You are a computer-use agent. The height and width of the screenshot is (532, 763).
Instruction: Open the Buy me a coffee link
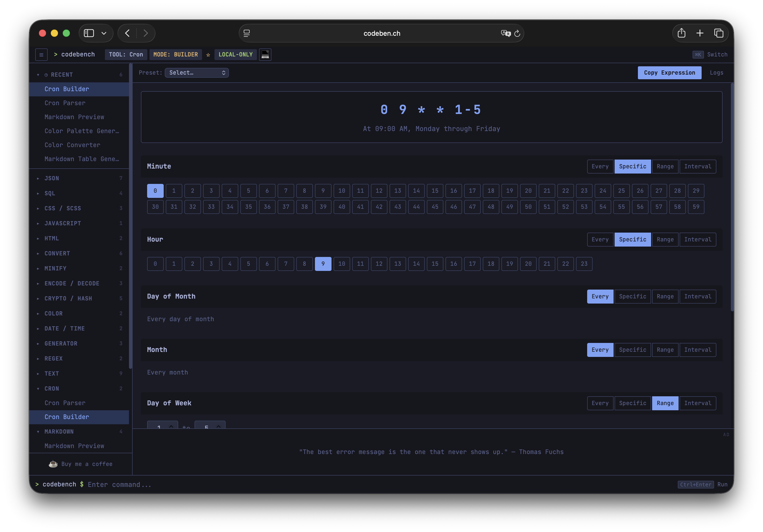(87, 464)
